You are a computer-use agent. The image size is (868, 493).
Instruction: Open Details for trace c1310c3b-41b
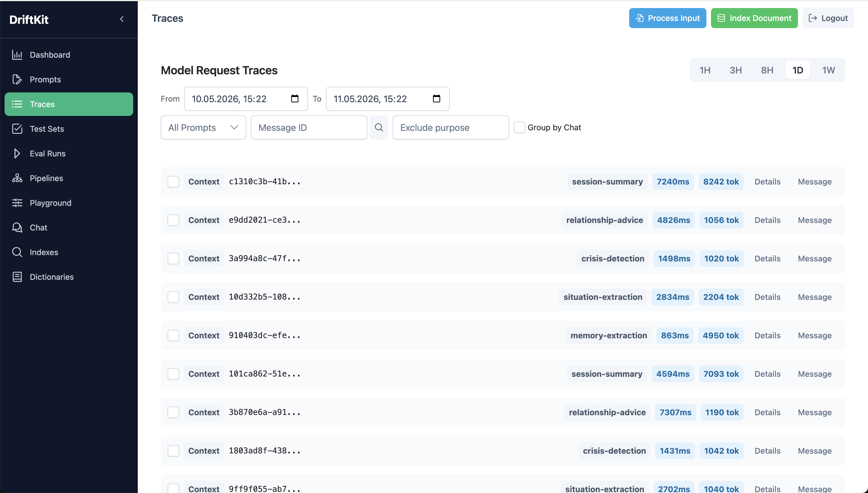[x=768, y=182]
